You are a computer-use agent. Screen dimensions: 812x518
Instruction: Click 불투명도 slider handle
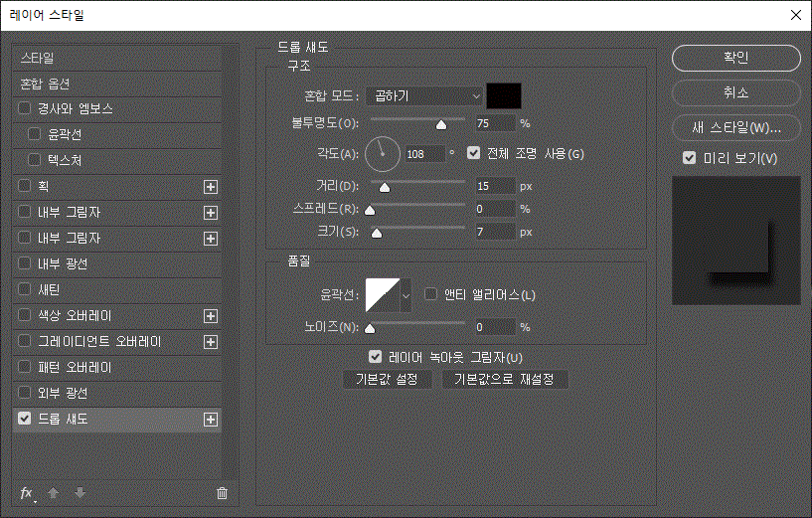tap(441, 125)
